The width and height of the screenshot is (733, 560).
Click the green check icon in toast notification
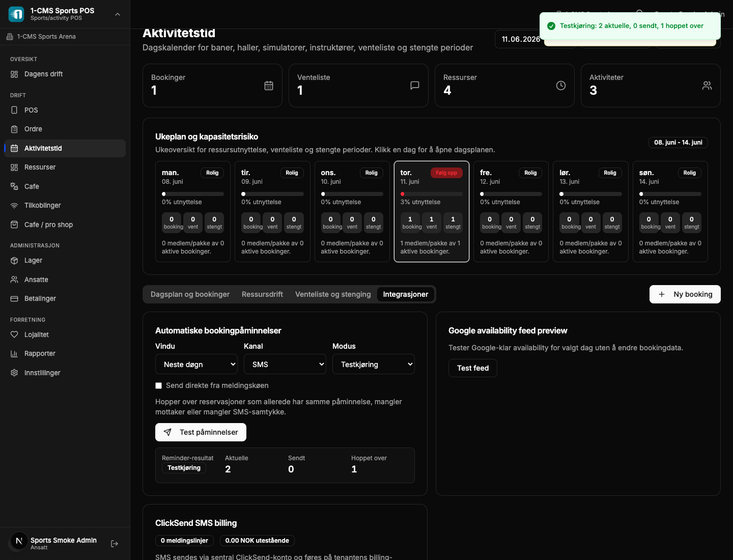(x=551, y=26)
